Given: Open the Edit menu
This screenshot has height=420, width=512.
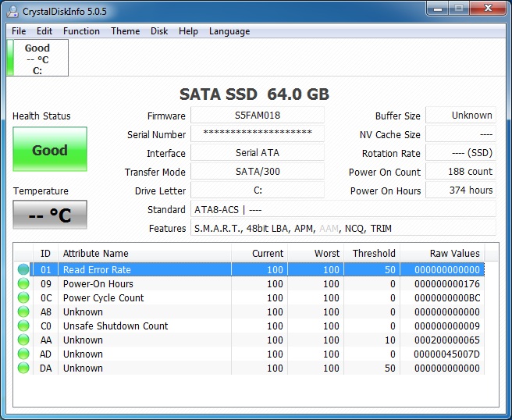Looking at the screenshot, I should click(x=44, y=31).
